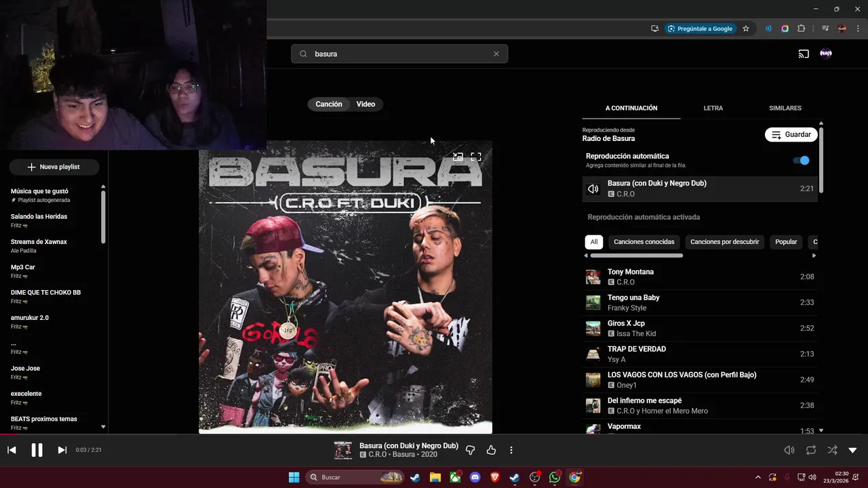Open the LETRA tab
This screenshot has width=868, height=488.
(x=713, y=108)
